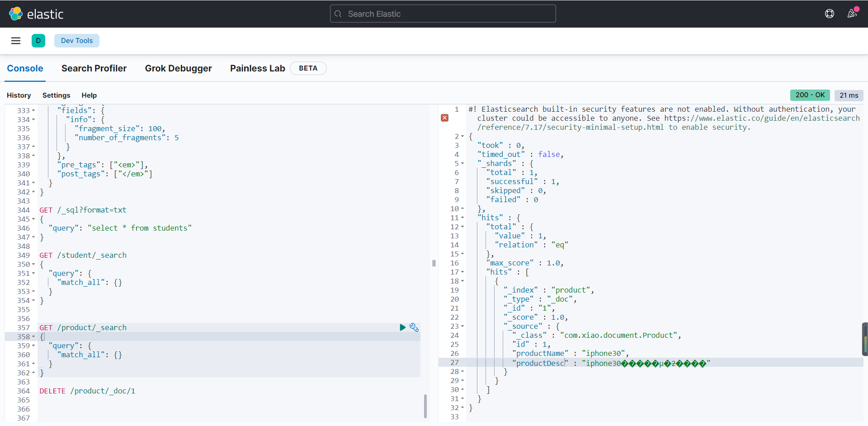Click the red warning icon in response
Viewport: 868px width, 426px height.
pos(445,118)
